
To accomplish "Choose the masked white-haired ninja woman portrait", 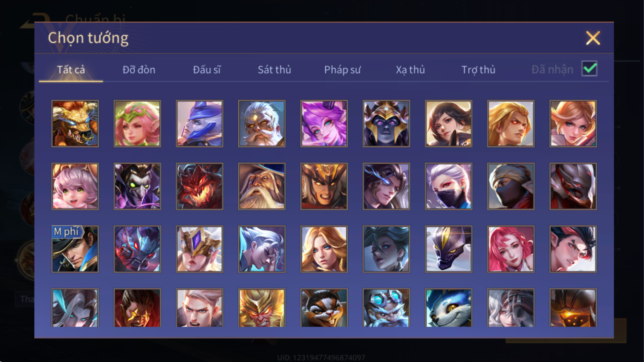I will [x=448, y=186].
